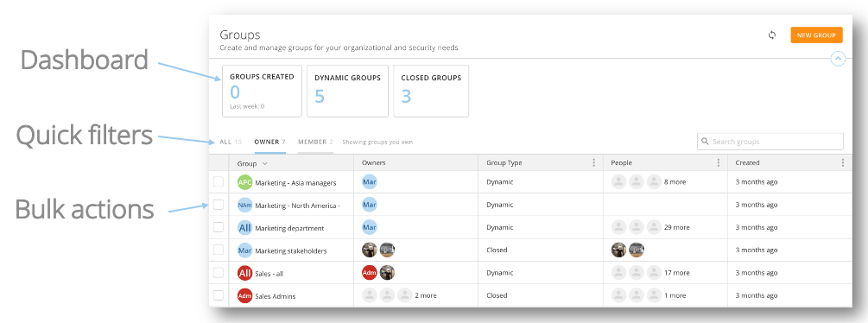Open the Created column options menu
This screenshot has width=868, height=323.
(843, 162)
